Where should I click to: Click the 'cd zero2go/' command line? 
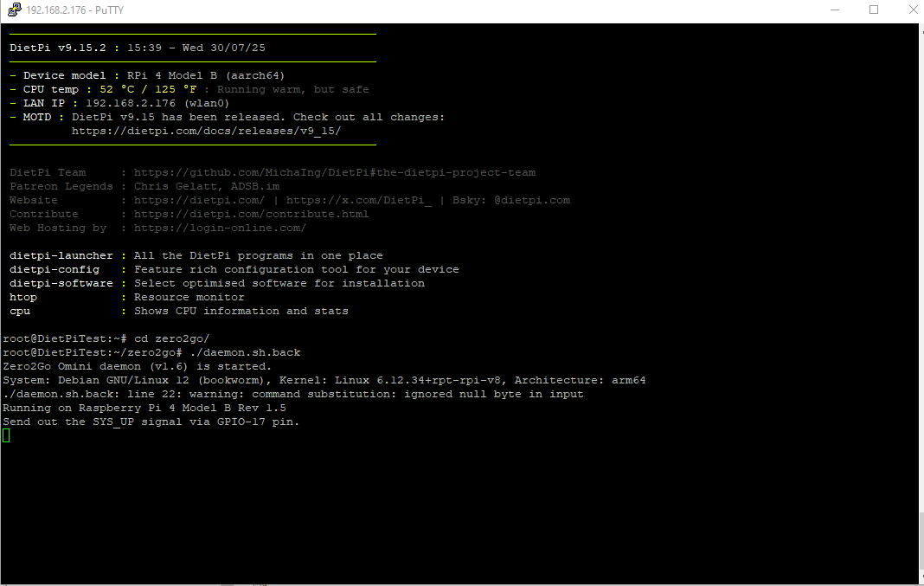tap(106, 339)
